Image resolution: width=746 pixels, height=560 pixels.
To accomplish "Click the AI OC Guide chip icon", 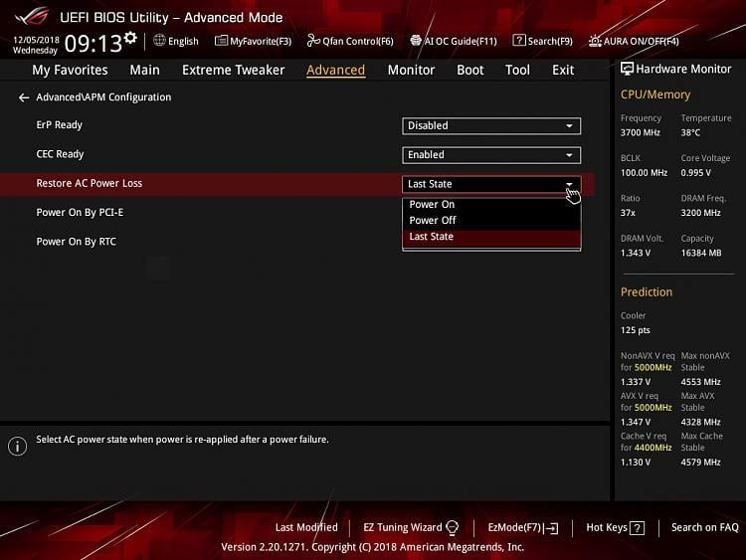I will (x=416, y=41).
